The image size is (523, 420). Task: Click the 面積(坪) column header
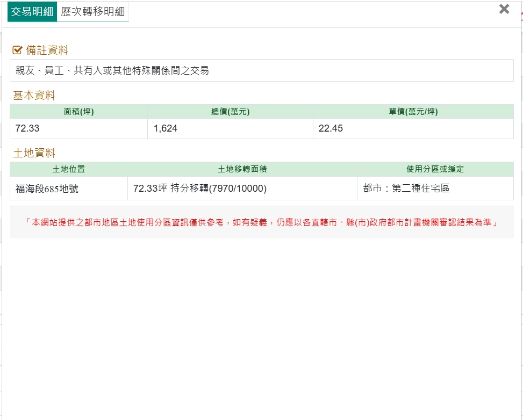click(x=78, y=112)
